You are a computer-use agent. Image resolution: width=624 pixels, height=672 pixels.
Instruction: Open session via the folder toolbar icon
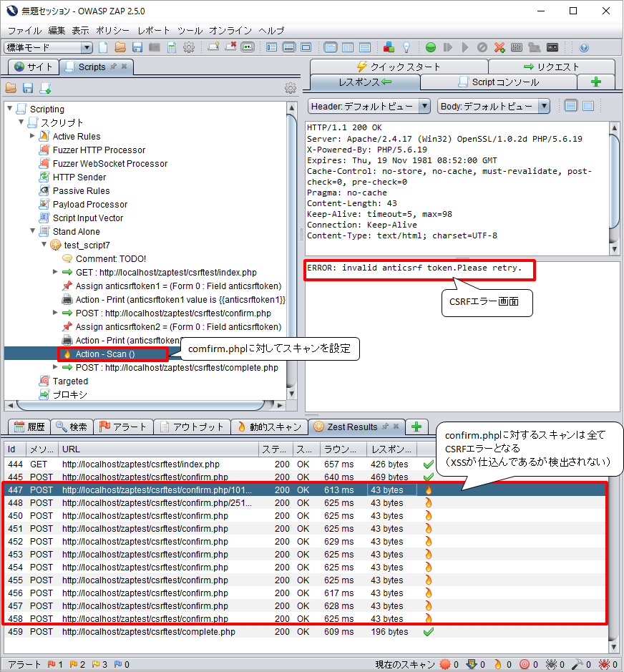(x=120, y=47)
